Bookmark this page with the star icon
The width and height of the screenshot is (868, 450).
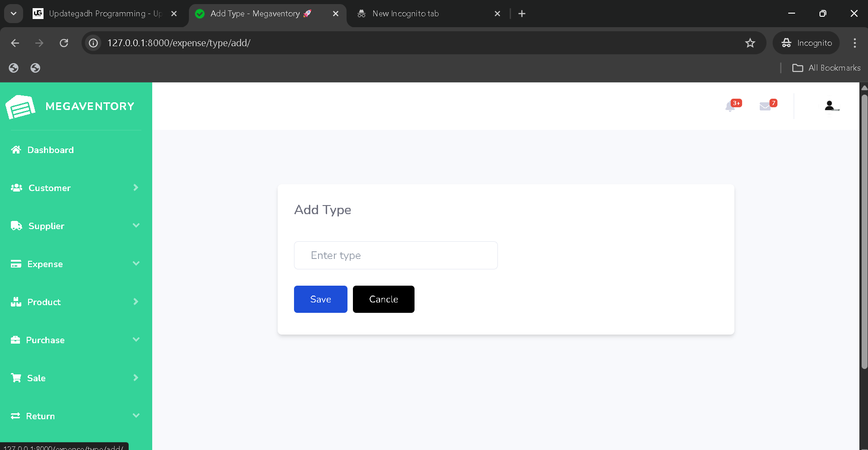click(750, 43)
